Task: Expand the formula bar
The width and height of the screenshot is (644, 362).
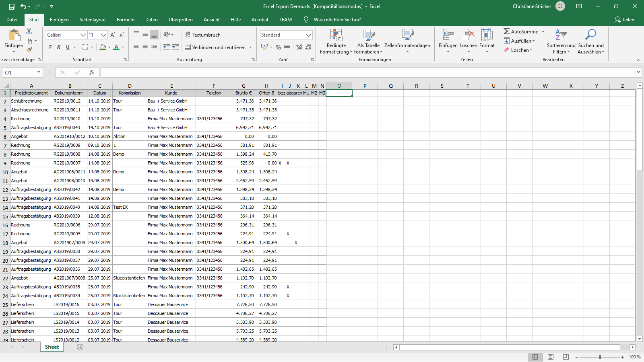Action: [638, 72]
